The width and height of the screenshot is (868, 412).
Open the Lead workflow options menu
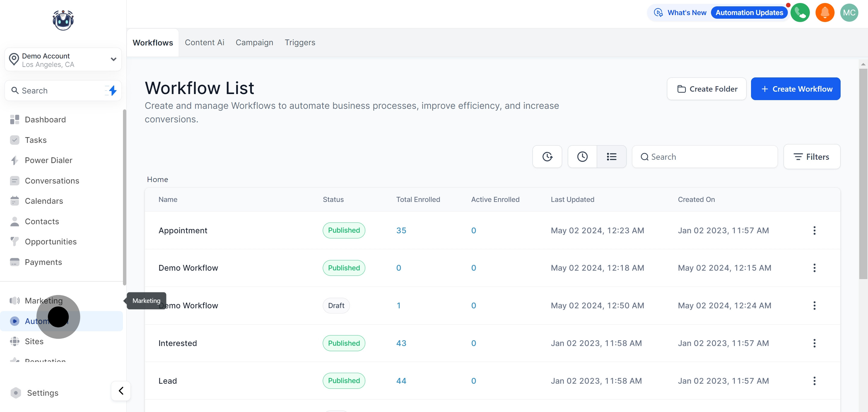point(814,381)
